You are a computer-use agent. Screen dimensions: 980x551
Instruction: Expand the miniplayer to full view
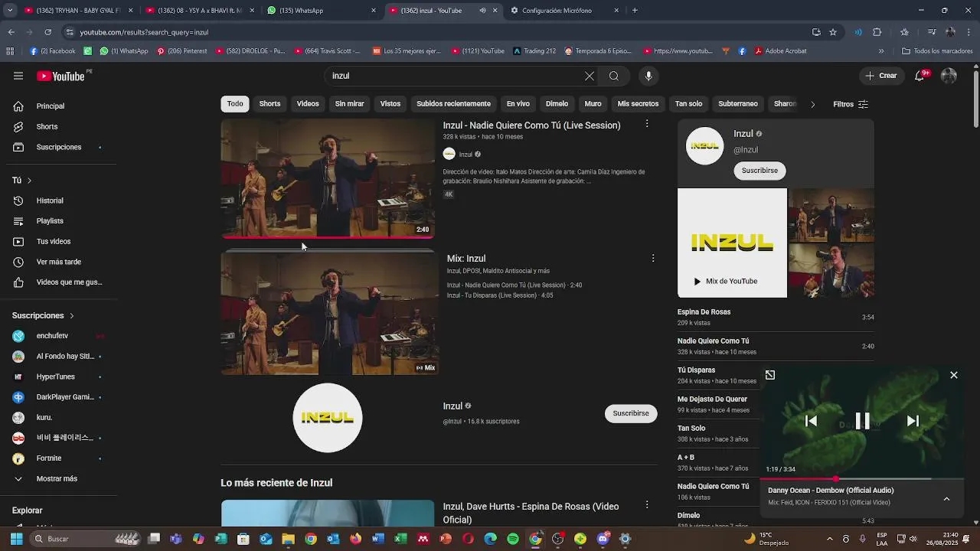point(770,375)
